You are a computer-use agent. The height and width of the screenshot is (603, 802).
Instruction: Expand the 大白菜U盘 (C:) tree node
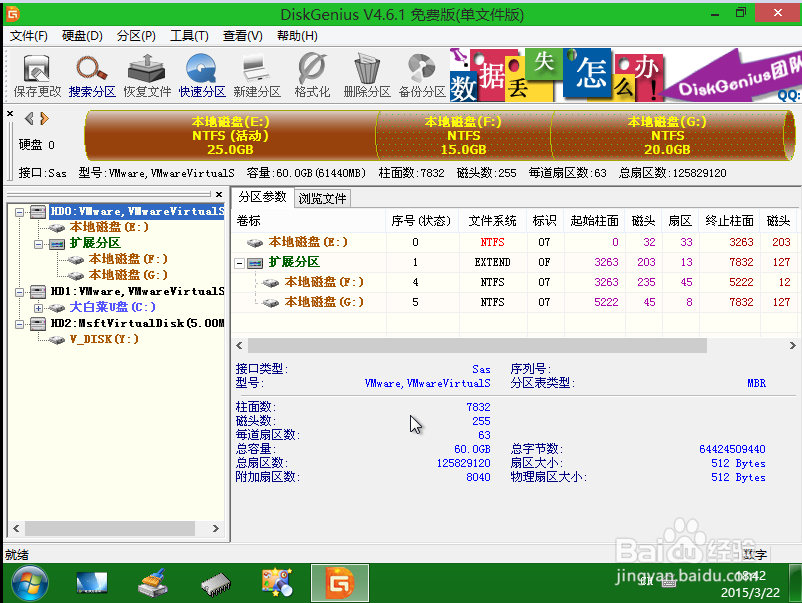pos(38,308)
